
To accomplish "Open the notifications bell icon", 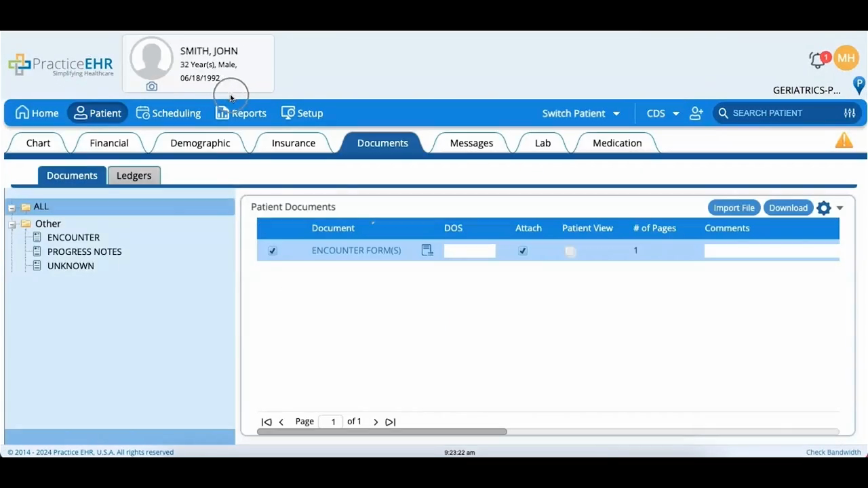I will click(817, 60).
